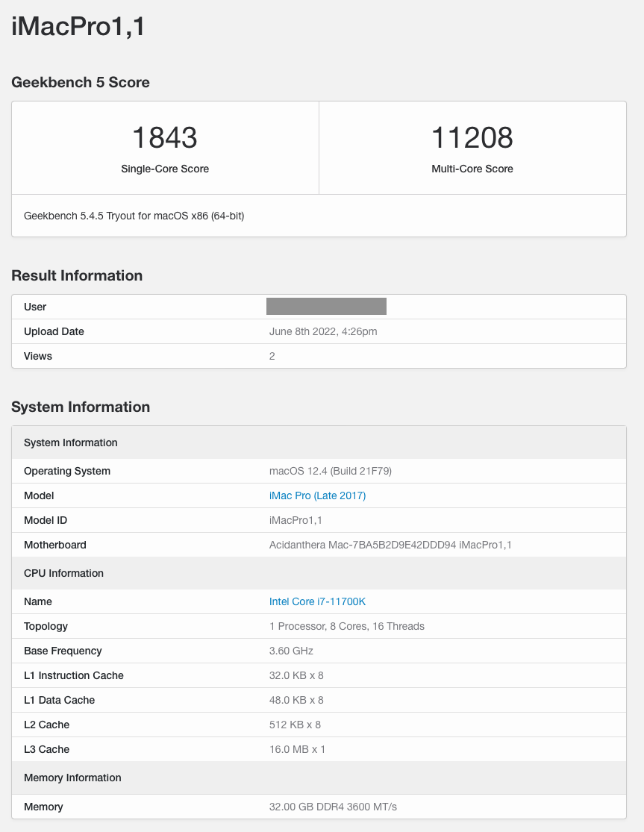Select the macOS 12.4 (Build 21F79) value
This screenshot has width=644, height=832.
(331, 471)
